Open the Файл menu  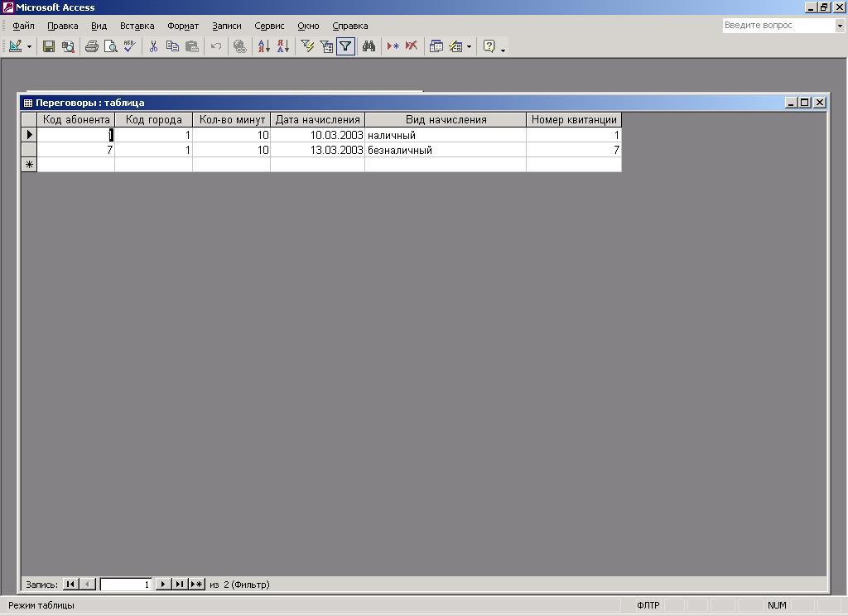pyautogui.click(x=23, y=26)
